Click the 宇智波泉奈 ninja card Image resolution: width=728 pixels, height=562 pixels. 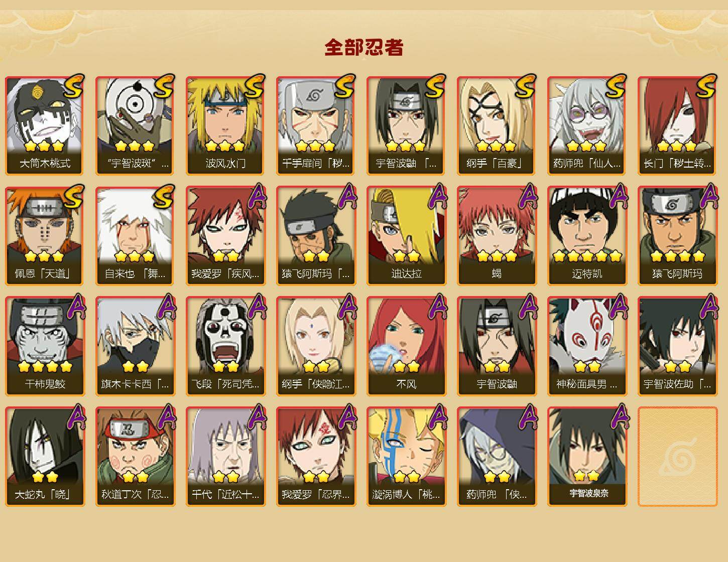click(587, 457)
